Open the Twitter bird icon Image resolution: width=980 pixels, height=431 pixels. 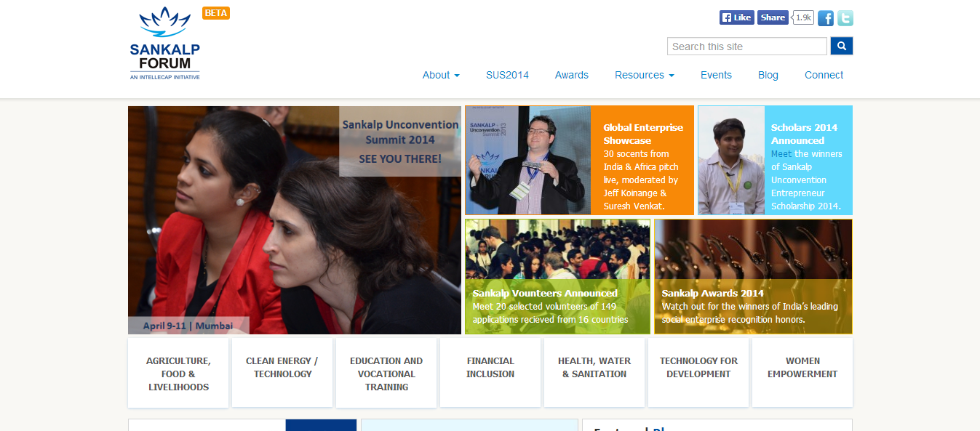tap(845, 18)
